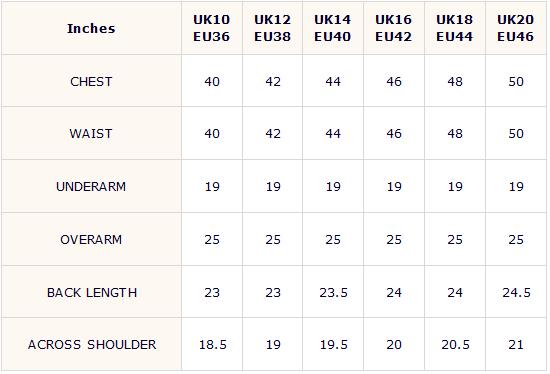Click chest value 50 for UK20
The width and height of the screenshot is (550, 374).
pos(516,81)
